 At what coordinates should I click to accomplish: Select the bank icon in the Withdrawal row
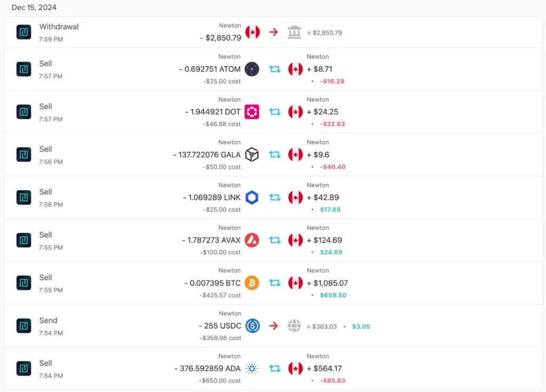pyautogui.click(x=294, y=31)
